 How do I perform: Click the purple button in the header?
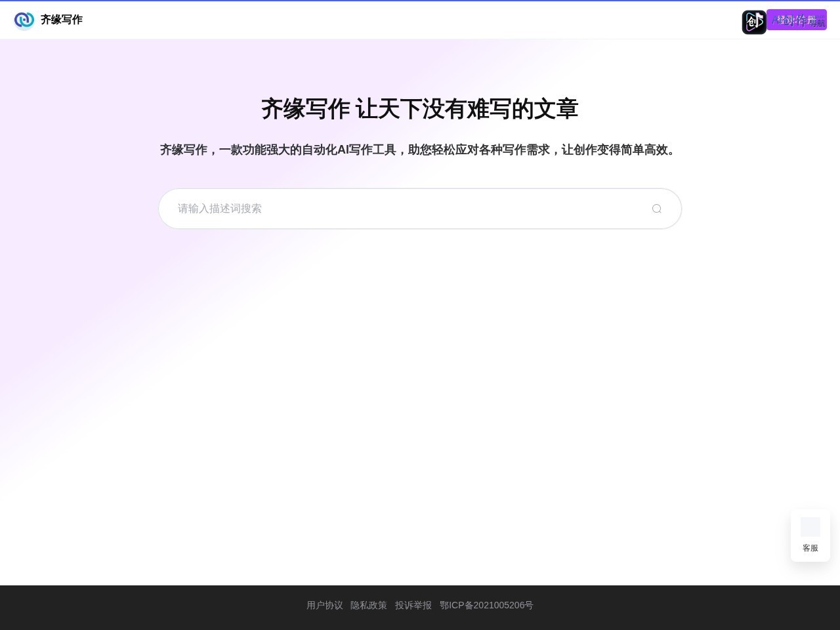(x=797, y=20)
